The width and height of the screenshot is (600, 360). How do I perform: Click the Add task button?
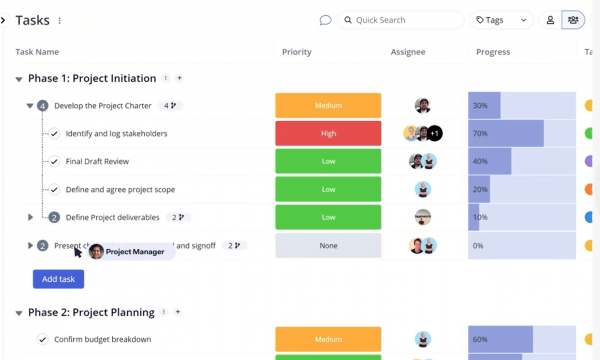point(58,279)
